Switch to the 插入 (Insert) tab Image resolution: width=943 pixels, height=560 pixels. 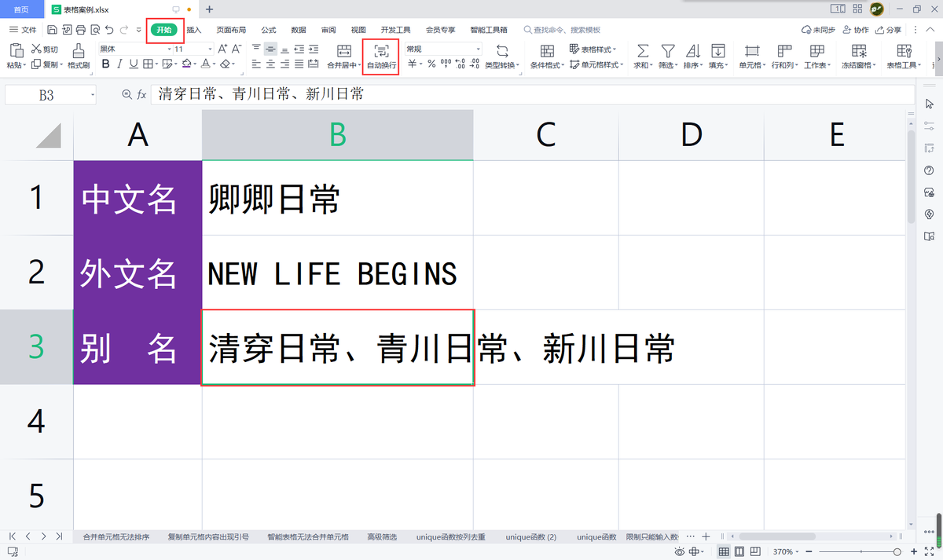pyautogui.click(x=194, y=30)
